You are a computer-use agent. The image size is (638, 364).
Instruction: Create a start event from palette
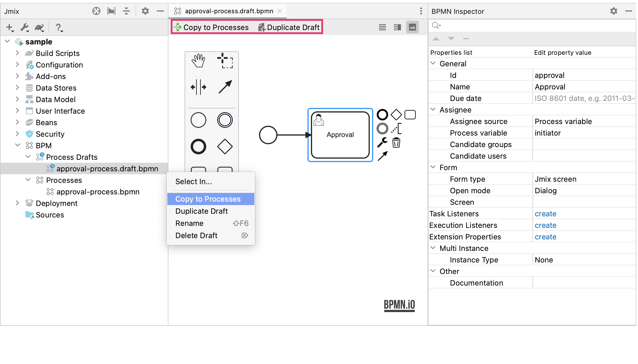pyautogui.click(x=198, y=120)
